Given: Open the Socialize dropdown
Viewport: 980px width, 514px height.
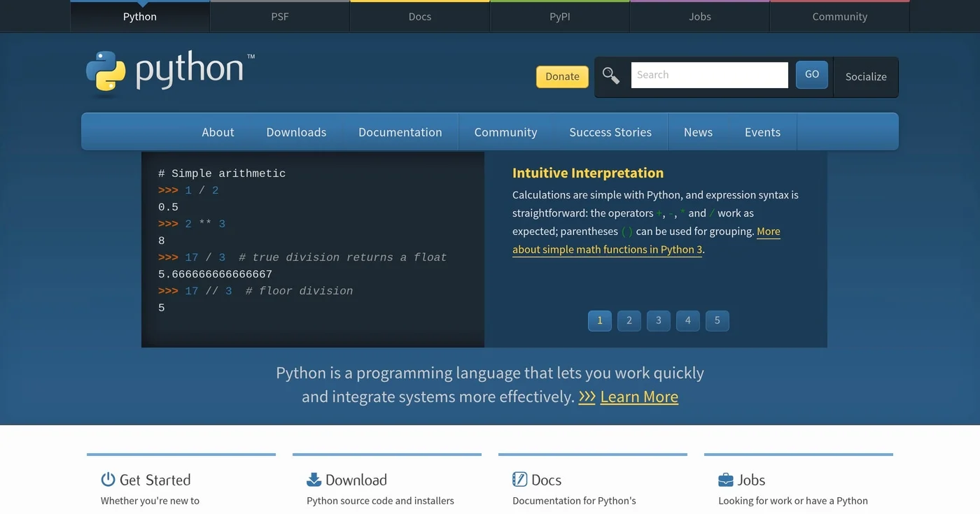Looking at the screenshot, I should pos(866,77).
